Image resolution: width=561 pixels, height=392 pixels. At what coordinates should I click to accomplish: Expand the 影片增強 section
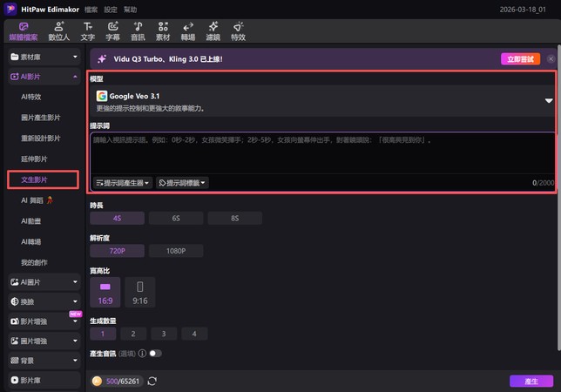click(44, 321)
